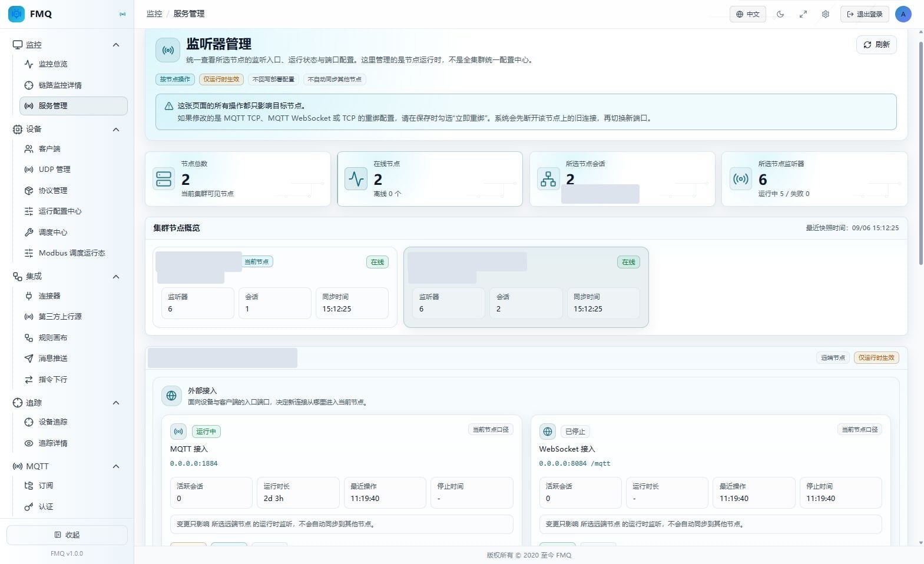Click the 仅运行时生效 tag in header
Image resolution: width=924 pixels, height=564 pixels.
221,79
